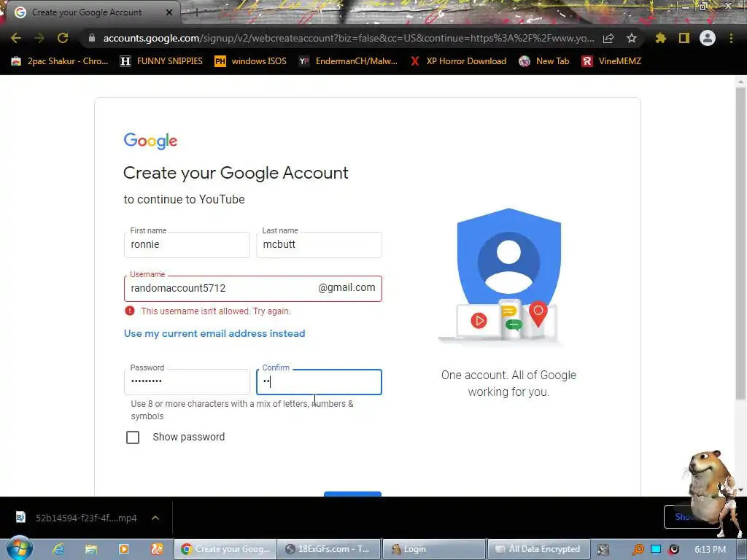Click the Password field
This screenshot has width=747, height=560.
pos(187,382)
